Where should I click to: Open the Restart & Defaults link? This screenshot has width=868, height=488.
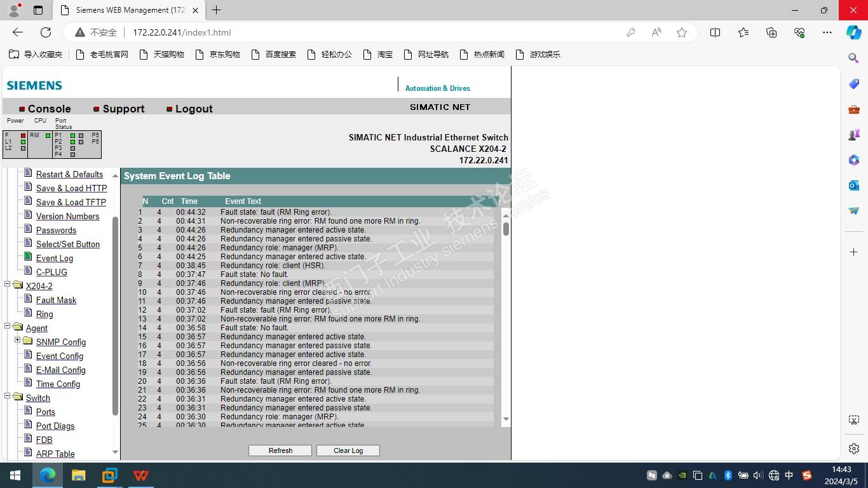tap(69, 174)
